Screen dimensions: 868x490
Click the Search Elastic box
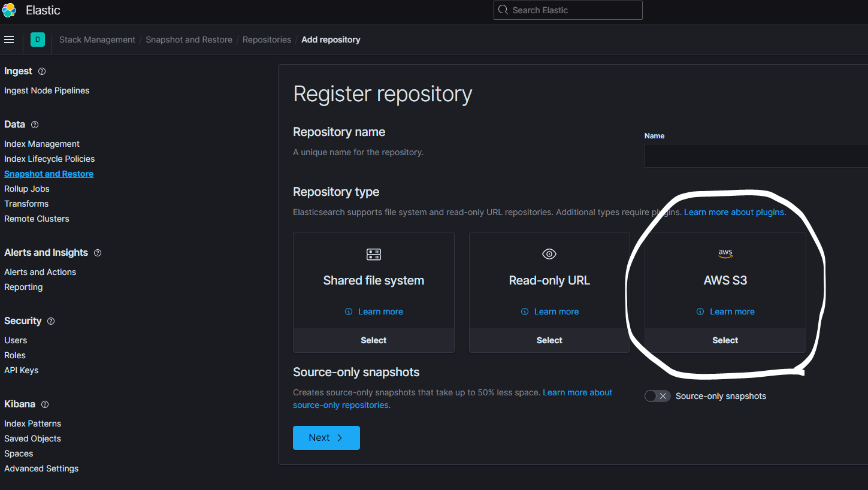(568, 10)
